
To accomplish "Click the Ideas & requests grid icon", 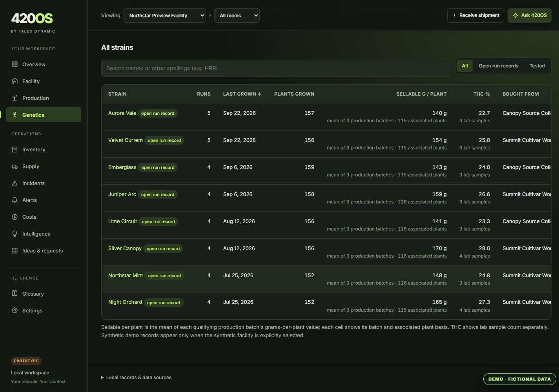I will click(x=15, y=250).
